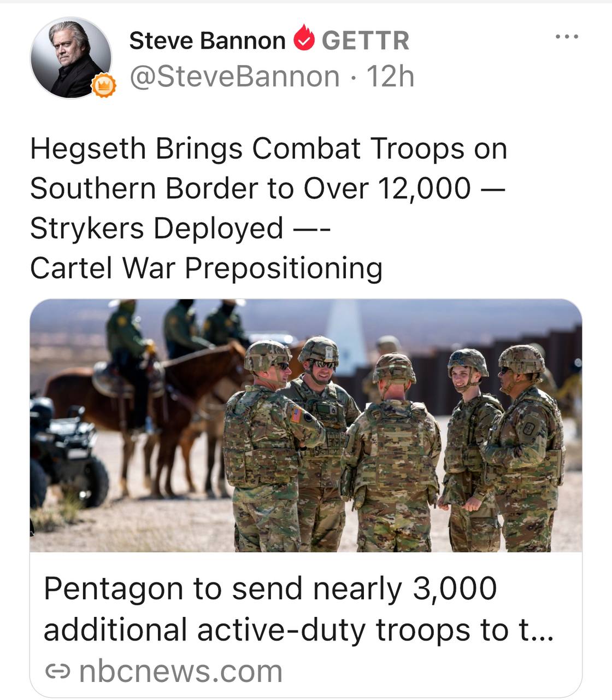
Task: Click the red verified flame badge
Action: tap(304, 40)
